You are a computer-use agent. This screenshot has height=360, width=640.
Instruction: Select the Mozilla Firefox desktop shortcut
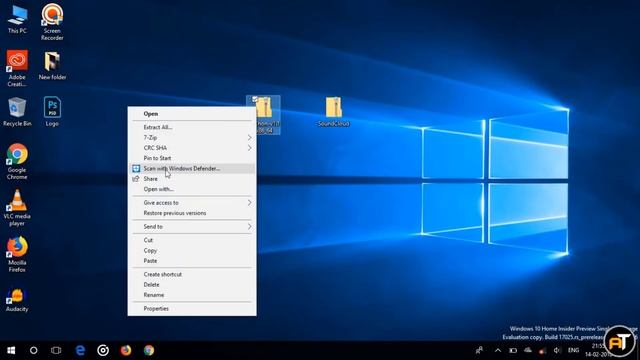click(17, 254)
